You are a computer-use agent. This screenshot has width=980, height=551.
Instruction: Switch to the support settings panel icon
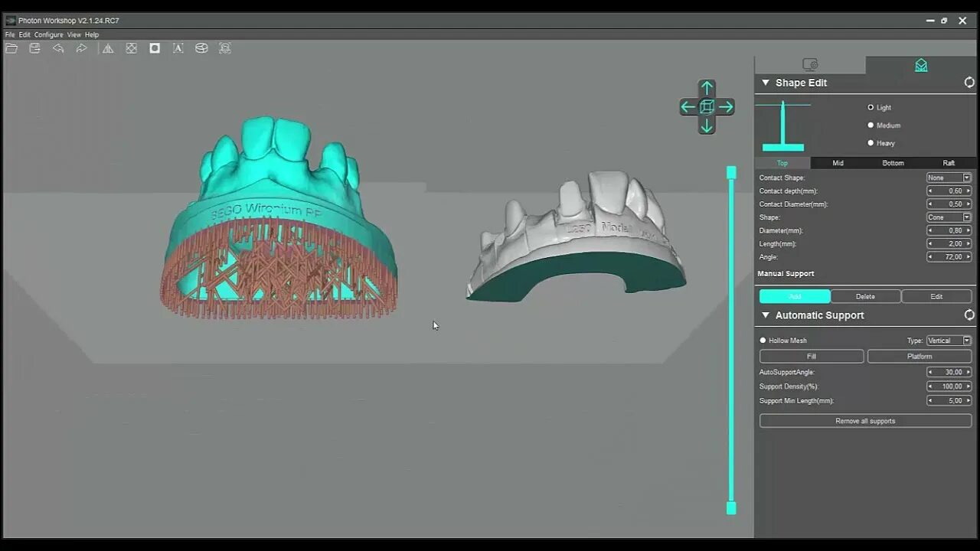click(x=921, y=65)
